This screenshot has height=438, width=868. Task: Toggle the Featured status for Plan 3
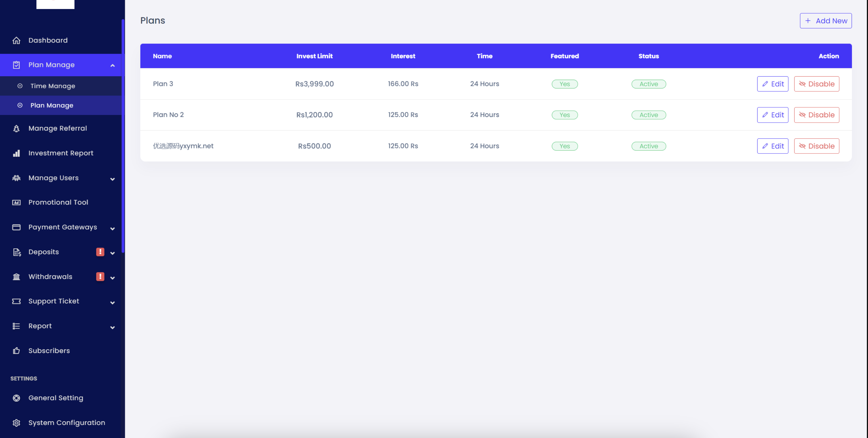(x=564, y=84)
